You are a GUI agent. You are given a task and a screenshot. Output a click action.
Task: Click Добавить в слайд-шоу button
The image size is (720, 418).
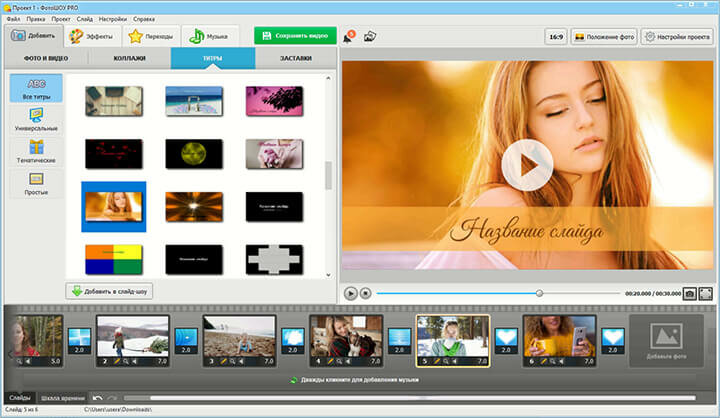[x=109, y=291]
